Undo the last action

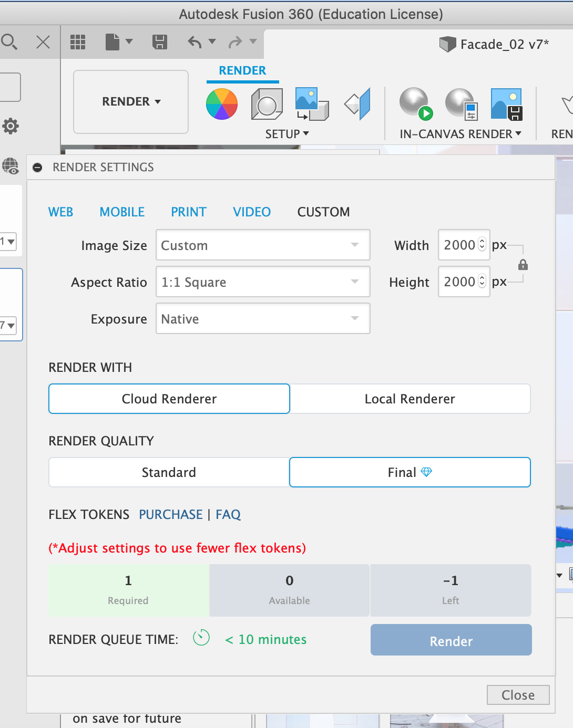click(195, 42)
